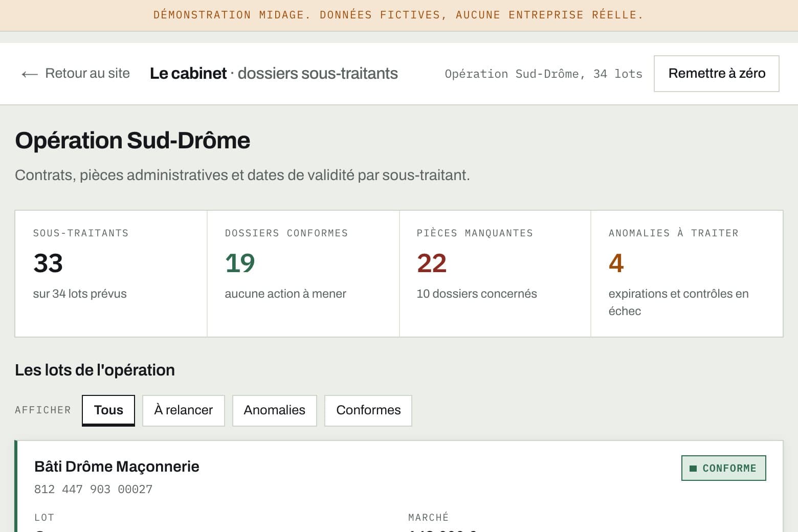Click the PIÈCES MANQUANTES stat label
The image size is (798, 532).
[x=475, y=233]
